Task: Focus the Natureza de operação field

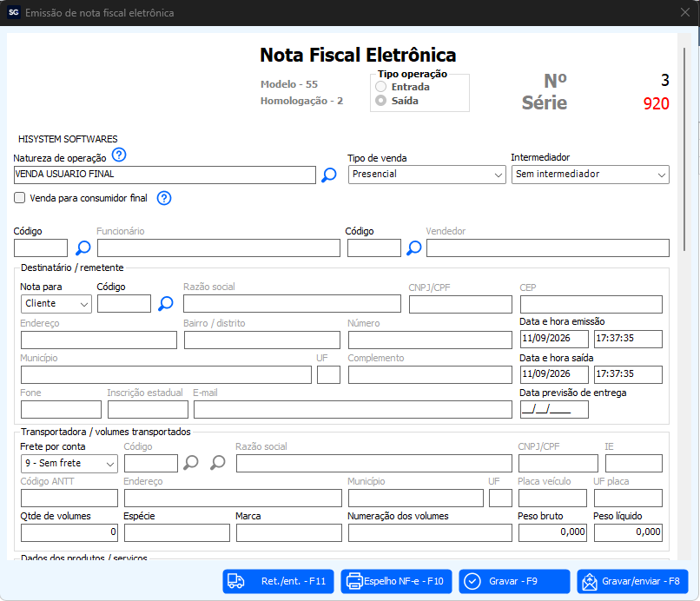Action: point(165,175)
